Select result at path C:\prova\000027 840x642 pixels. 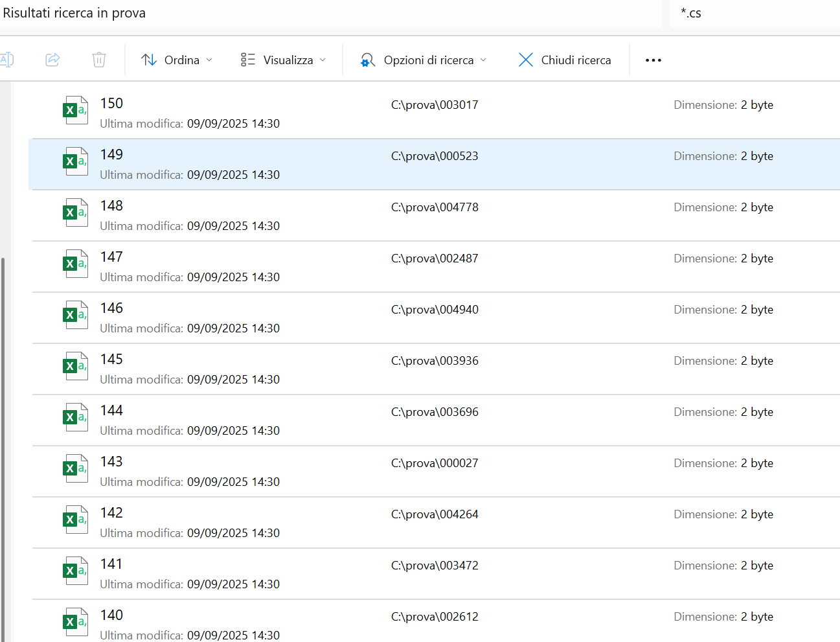coord(435,463)
